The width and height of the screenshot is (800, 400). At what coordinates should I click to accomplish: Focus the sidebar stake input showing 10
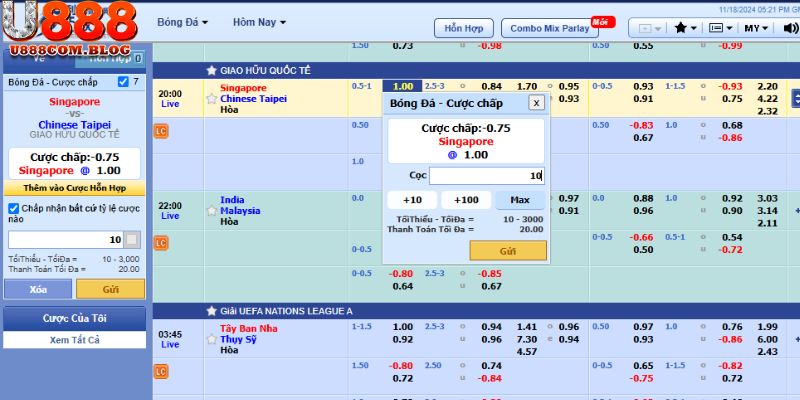[66, 240]
